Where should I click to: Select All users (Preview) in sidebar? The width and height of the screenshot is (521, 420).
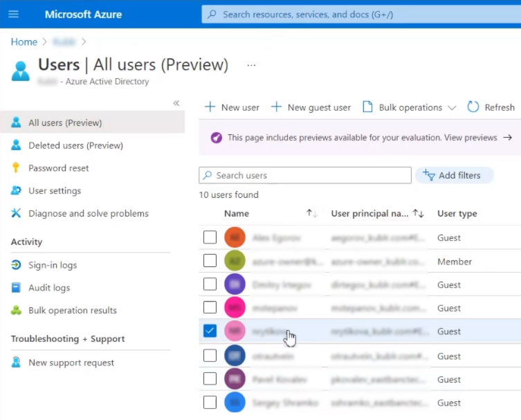tap(93, 122)
